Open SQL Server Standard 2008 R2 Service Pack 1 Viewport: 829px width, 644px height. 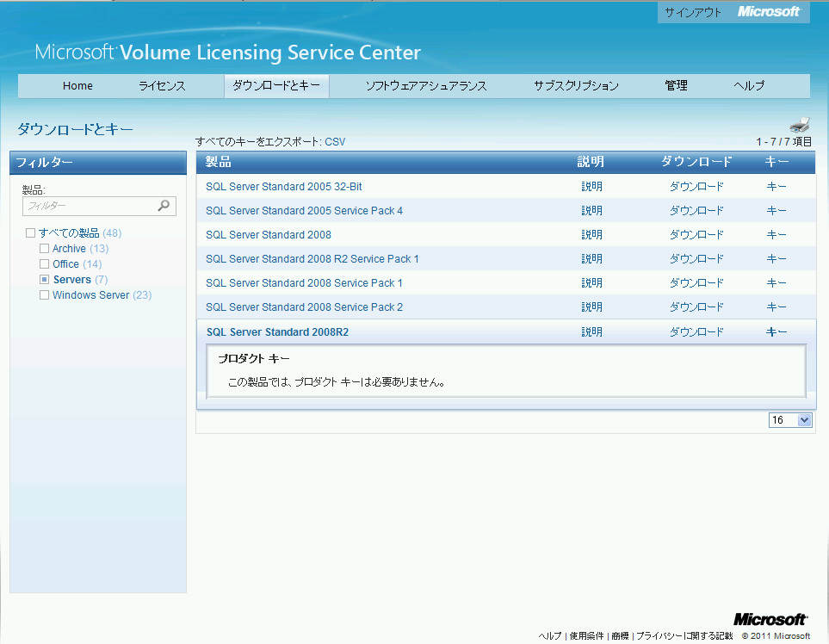point(312,259)
